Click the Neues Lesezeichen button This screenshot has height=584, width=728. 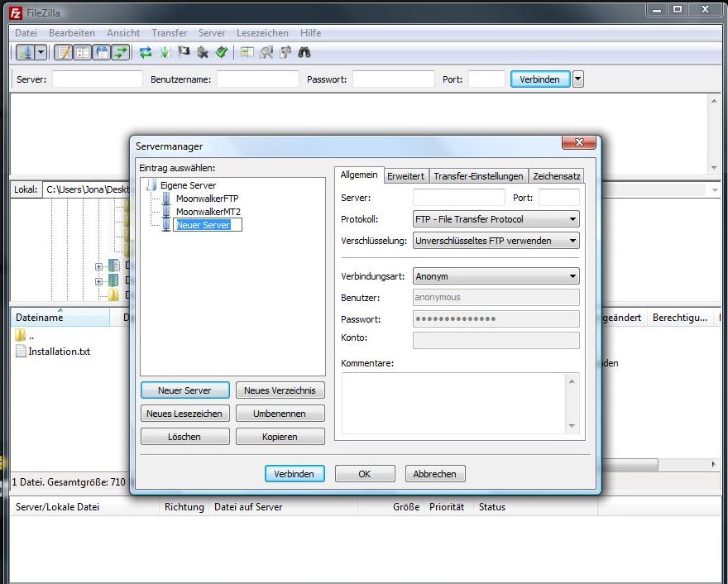point(184,414)
